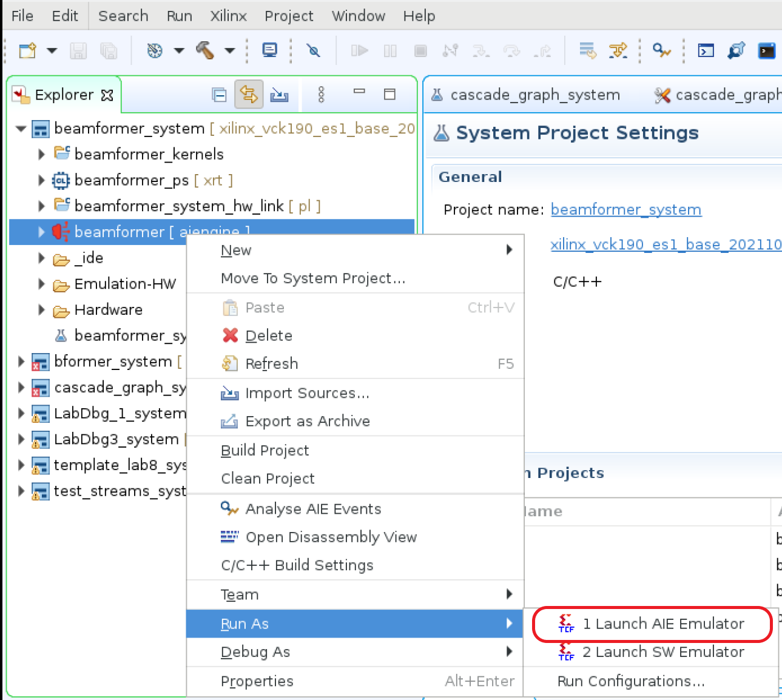Expand beamformer_system_hw_link node
Screen dimensions: 782x700
tap(41, 206)
